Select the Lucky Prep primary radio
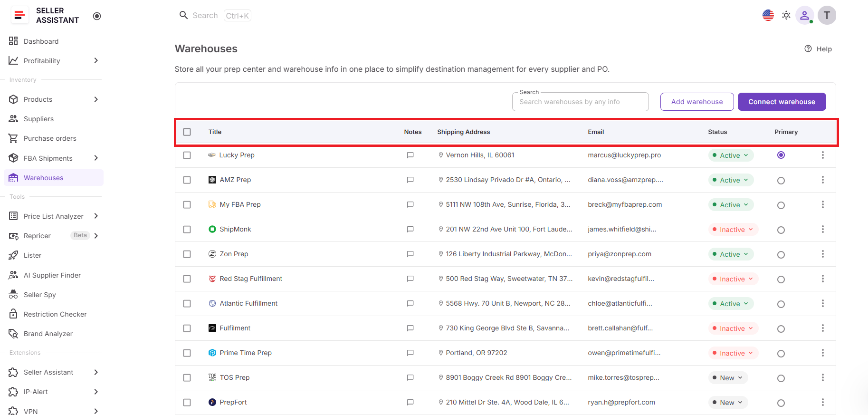 (x=781, y=155)
